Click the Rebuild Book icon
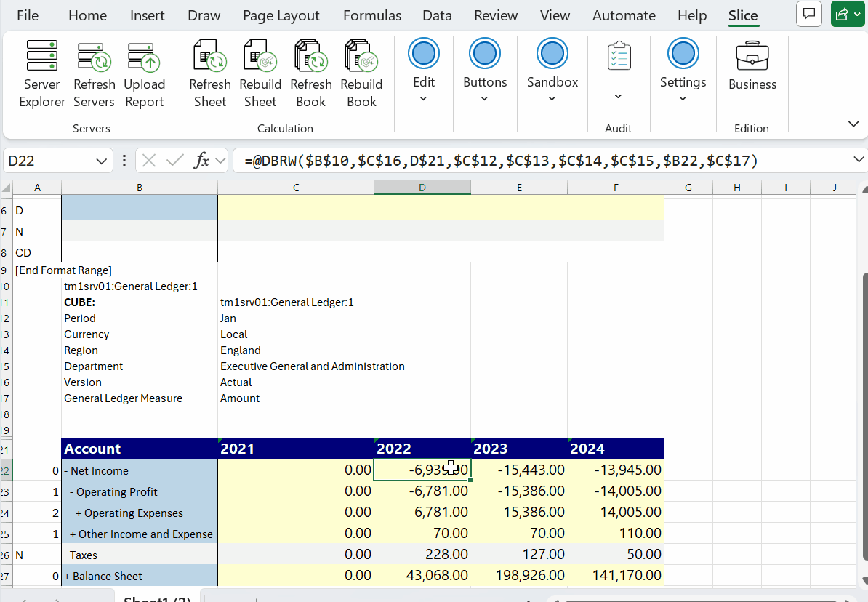Image resolution: width=868 pixels, height=602 pixels. tap(361, 74)
